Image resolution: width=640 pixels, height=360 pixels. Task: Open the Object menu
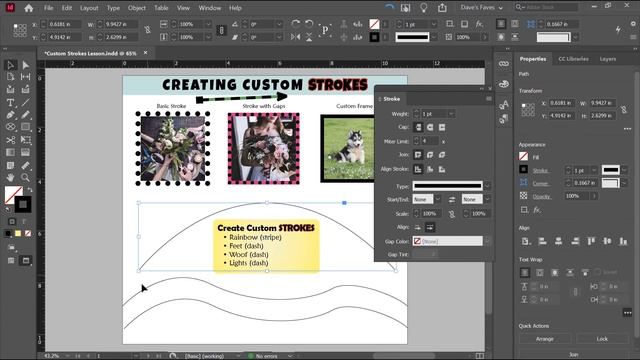tap(137, 8)
